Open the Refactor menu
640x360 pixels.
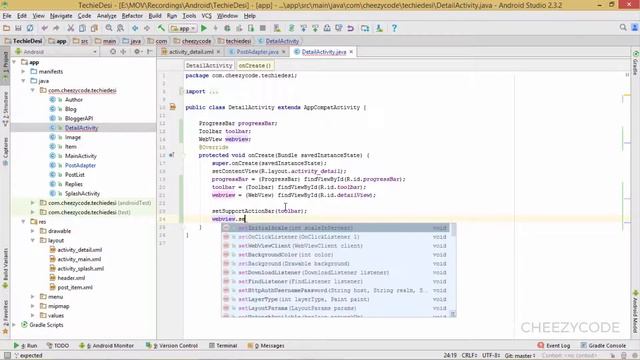[x=132, y=16]
